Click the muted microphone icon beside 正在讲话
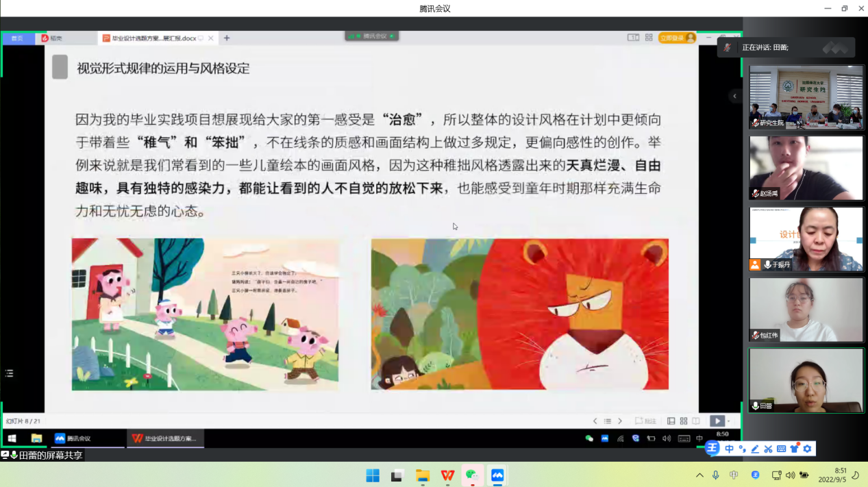This screenshot has height=487, width=868. 728,47
